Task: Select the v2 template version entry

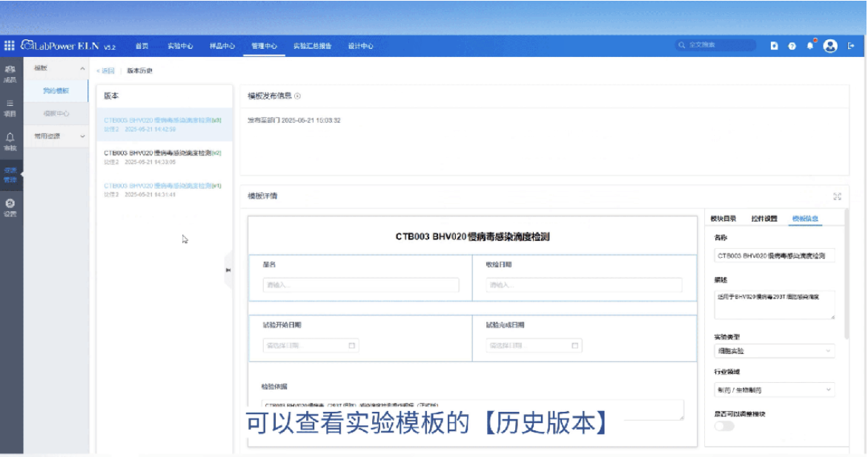Action: (164, 157)
